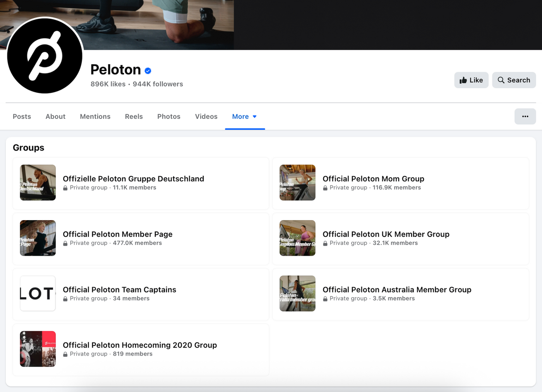The image size is (542, 392).
Task: Click the 3.5K members text
Action: (394, 298)
